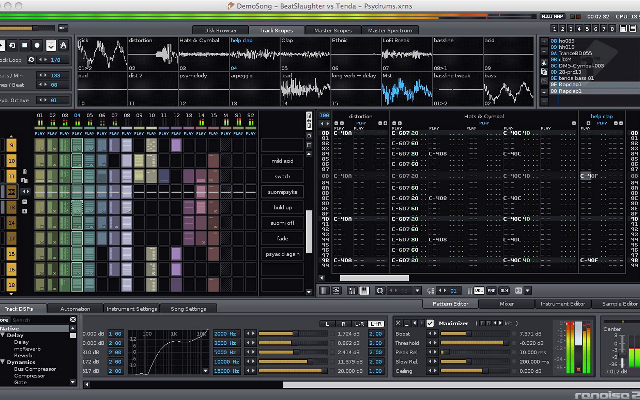
Task: Switch to Master Scopes tab
Action: [333, 30]
